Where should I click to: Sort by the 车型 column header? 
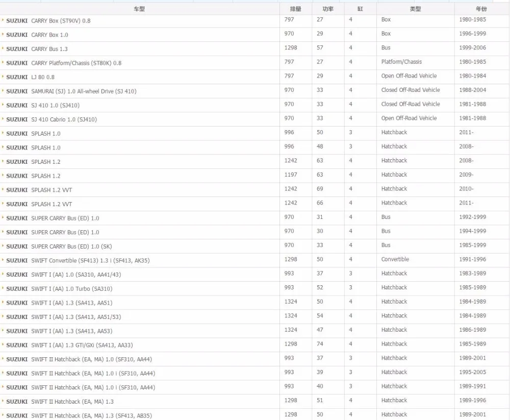click(139, 9)
